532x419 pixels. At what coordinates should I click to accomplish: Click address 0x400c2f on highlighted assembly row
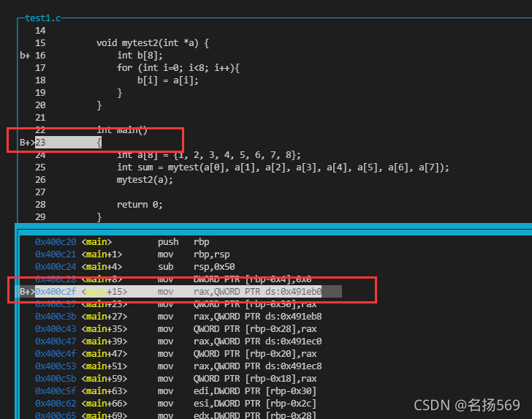pos(56,292)
